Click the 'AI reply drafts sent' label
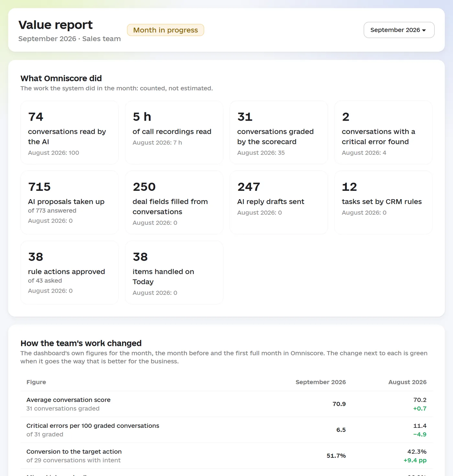Screen dimensions: 453x476 271,201
